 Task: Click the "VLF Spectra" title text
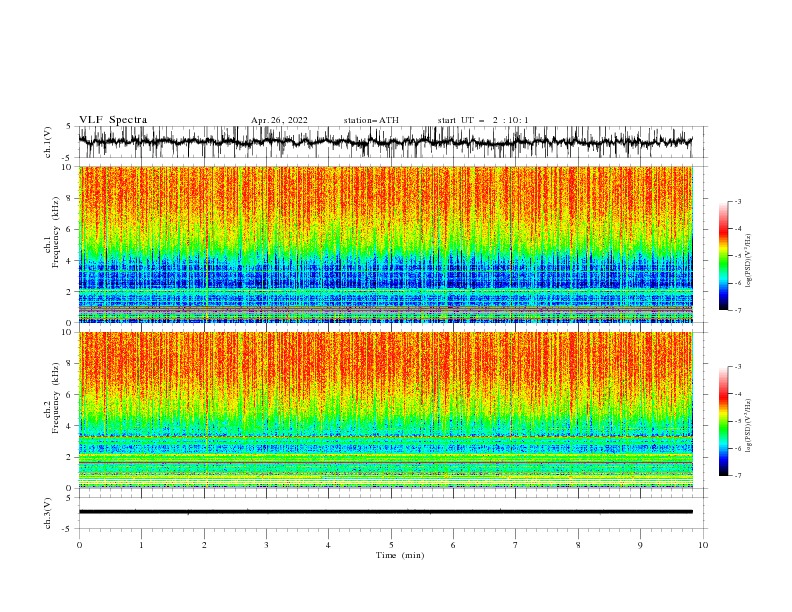[113, 120]
